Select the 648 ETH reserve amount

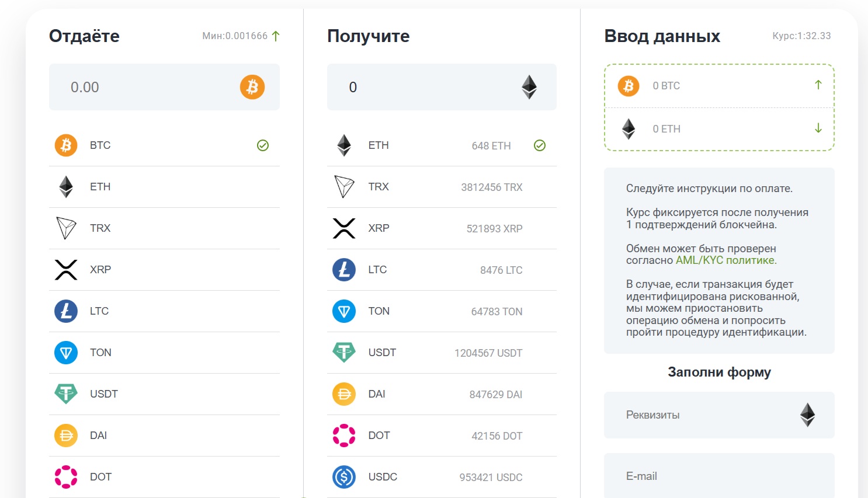click(x=491, y=146)
